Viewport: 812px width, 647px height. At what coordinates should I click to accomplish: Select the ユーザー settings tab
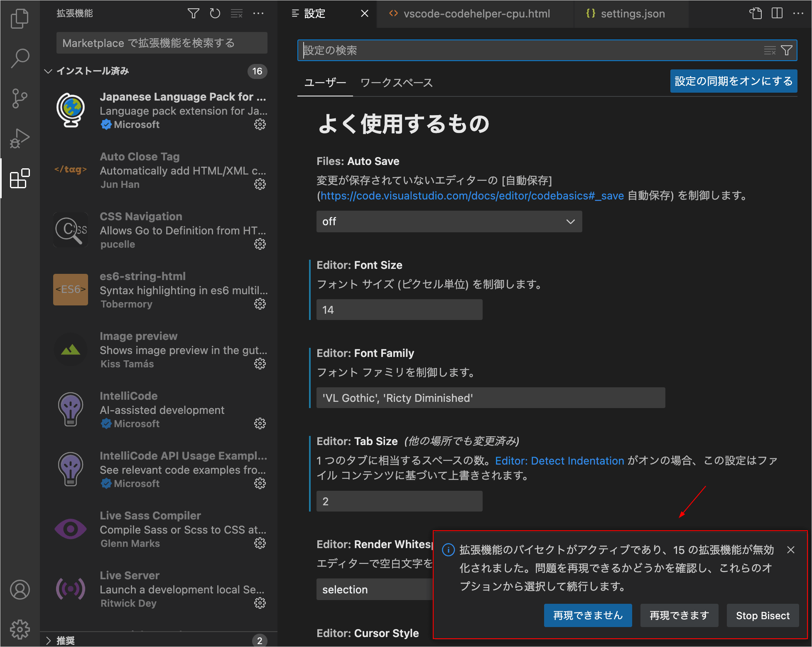point(325,83)
